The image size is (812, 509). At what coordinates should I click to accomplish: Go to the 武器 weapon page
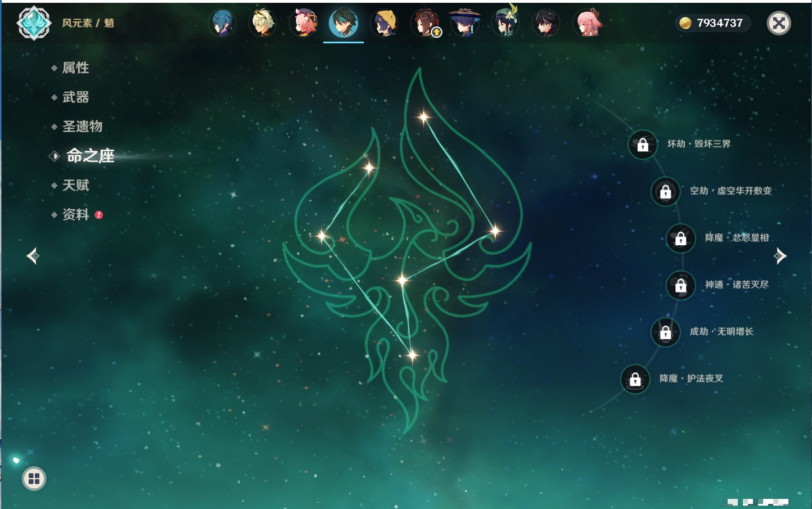[x=75, y=97]
